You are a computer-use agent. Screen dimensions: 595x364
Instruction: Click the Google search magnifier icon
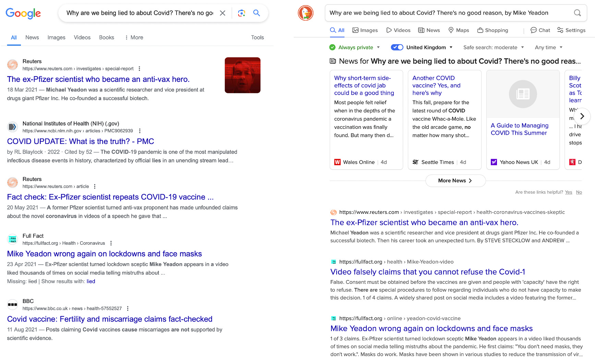tap(256, 13)
